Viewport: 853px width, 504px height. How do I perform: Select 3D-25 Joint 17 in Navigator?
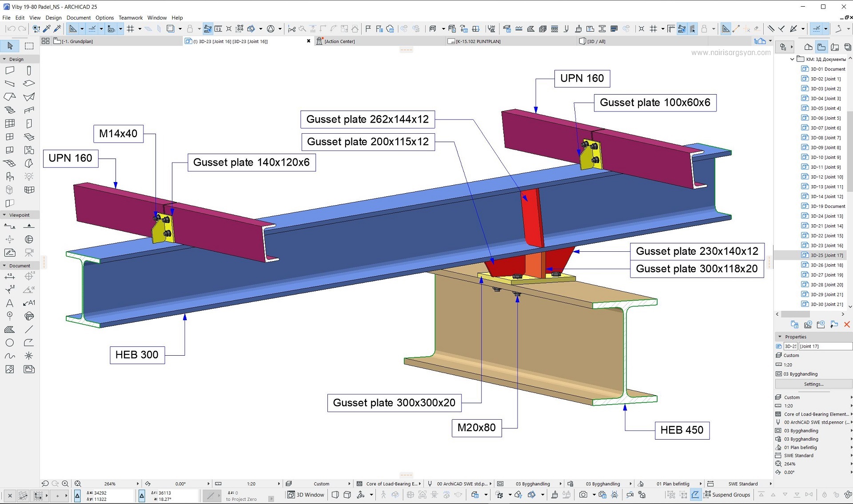click(826, 255)
